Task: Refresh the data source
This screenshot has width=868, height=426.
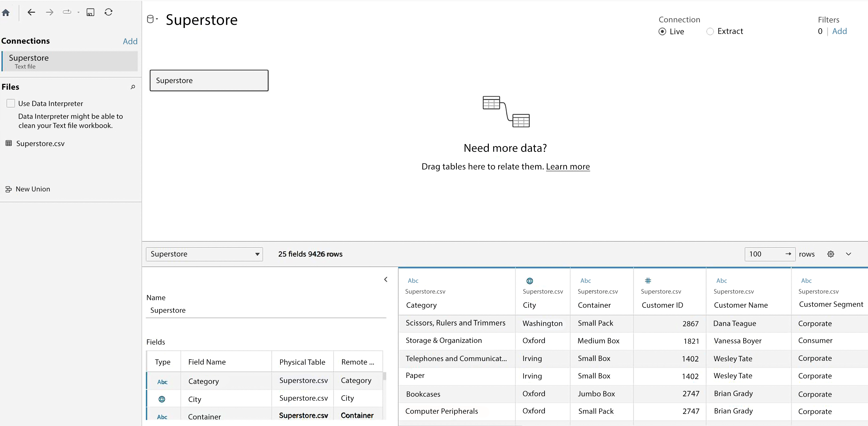Action: (109, 12)
